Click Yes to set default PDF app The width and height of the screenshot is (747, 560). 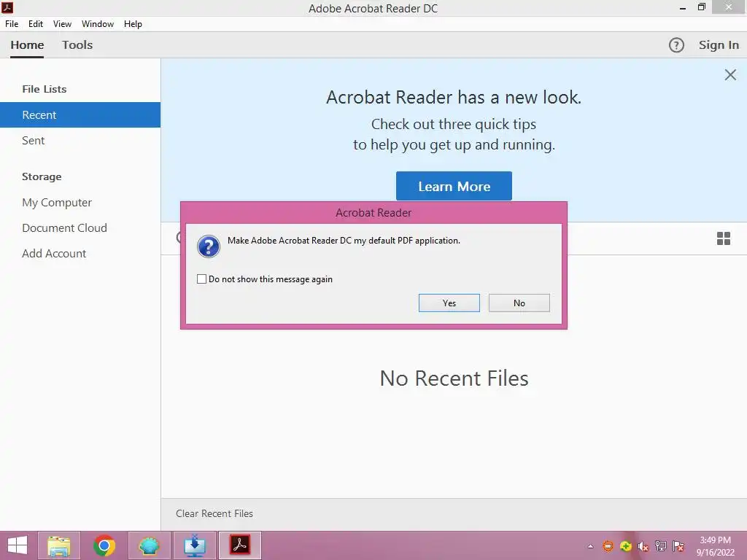449,303
